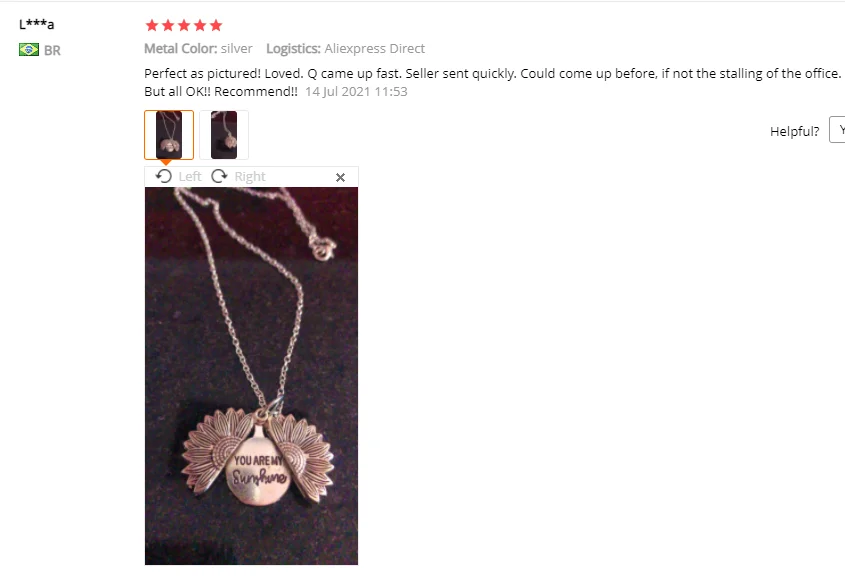Click the partially visible Helpful Yes button
845x584 pixels.
tap(837, 130)
